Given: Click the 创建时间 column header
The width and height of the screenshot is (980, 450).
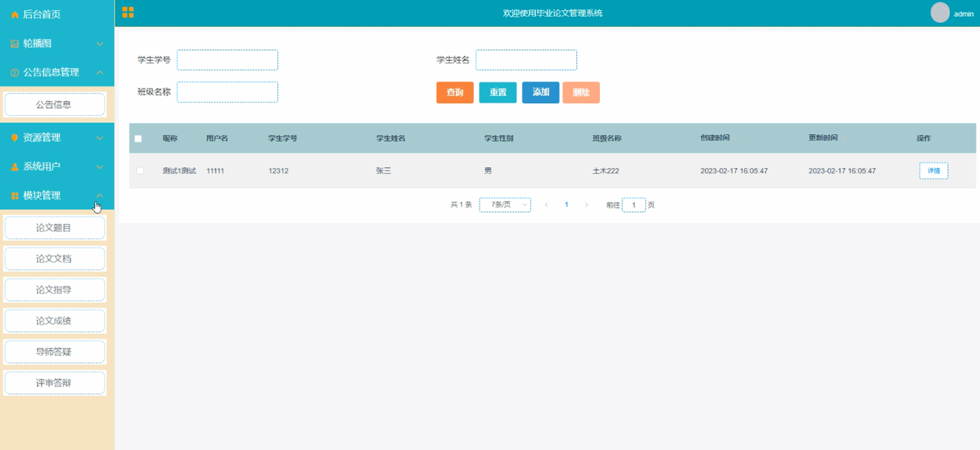Looking at the screenshot, I should (715, 138).
